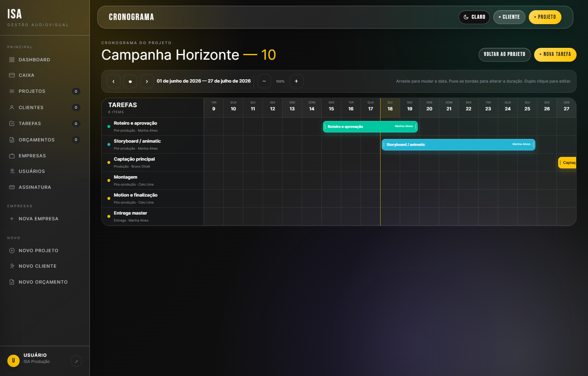
Task: Click + Nova Tarefa button
Action: point(555,55)
